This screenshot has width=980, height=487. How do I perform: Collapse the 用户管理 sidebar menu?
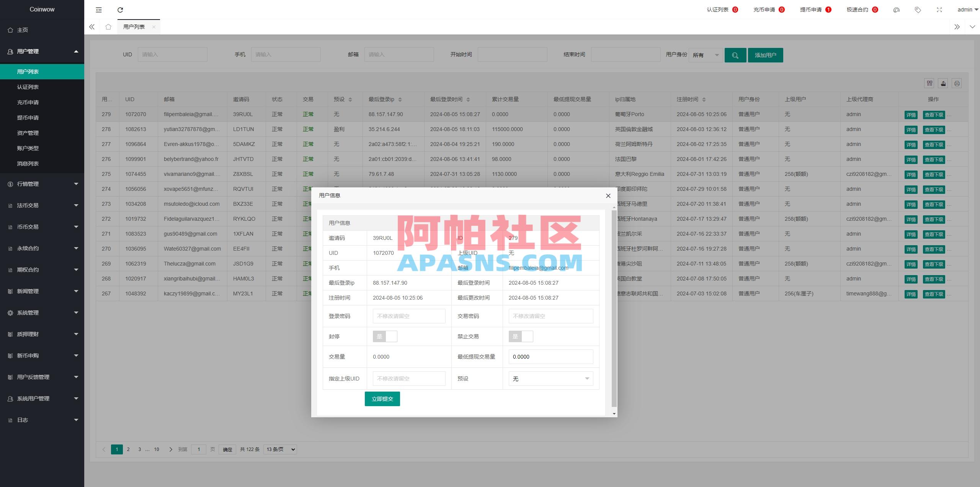(x=42, y=51)
